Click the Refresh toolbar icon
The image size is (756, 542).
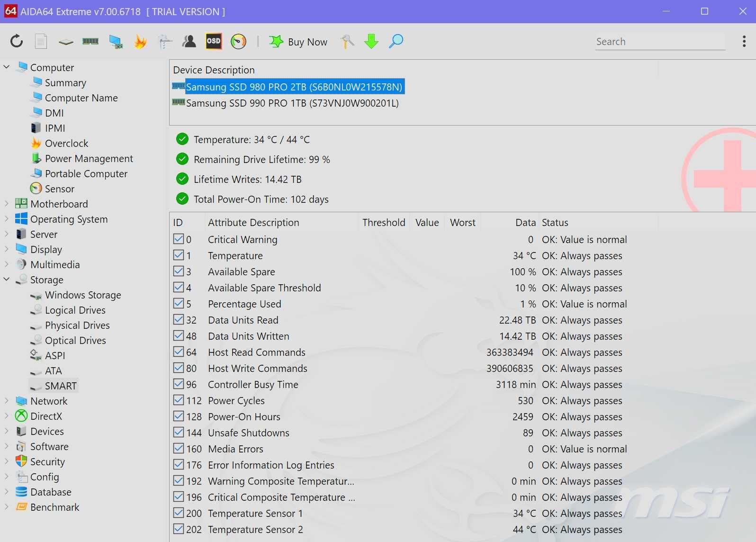pos(17,42)
